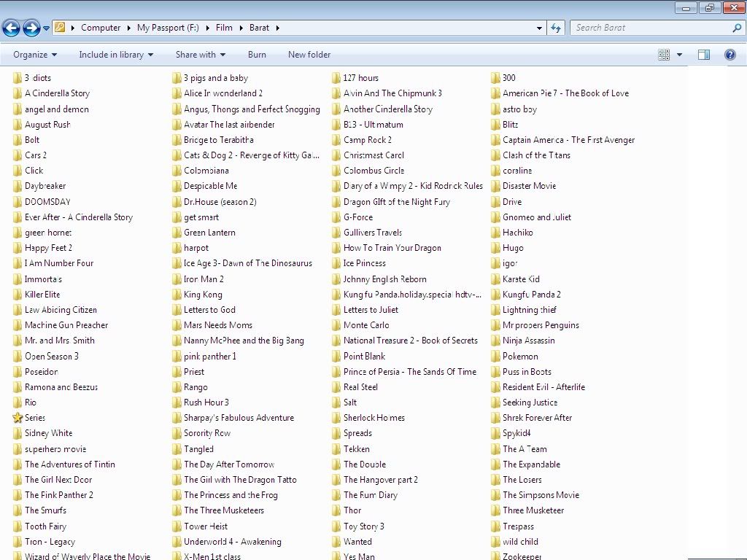Select 'Law Abiding Citizen' folder name
This screenshot has width=747, height=560.
[61, 309]
